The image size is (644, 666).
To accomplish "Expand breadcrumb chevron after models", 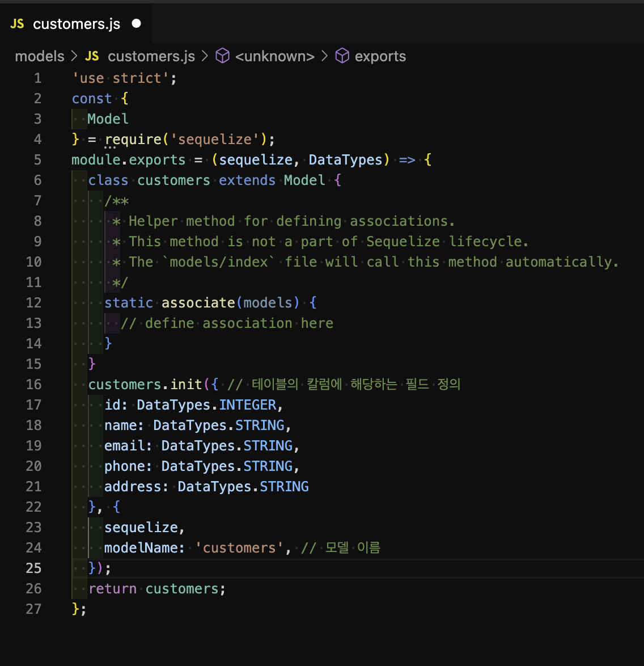I will coord(75,56).
